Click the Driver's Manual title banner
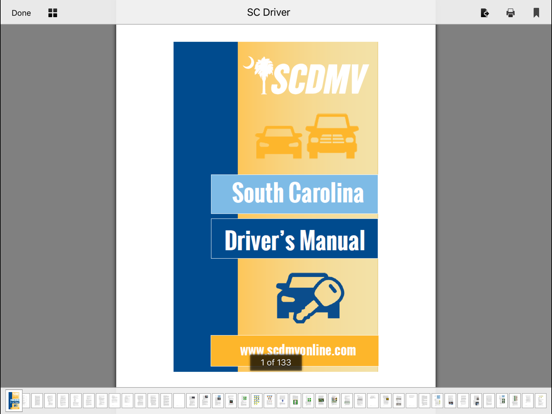Image resolution: width=552 pixels, height=414 pixels. coord(294,239)
